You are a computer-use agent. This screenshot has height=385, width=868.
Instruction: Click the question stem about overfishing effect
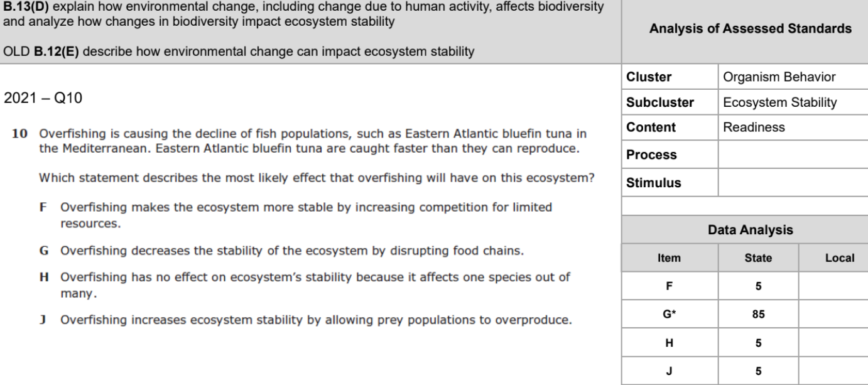click(317, 178)
